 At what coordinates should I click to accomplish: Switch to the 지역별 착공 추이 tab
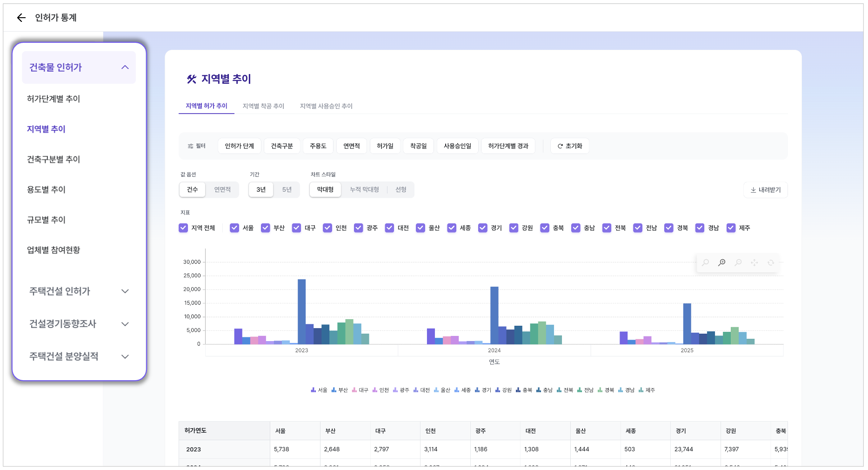pos(263,106)
